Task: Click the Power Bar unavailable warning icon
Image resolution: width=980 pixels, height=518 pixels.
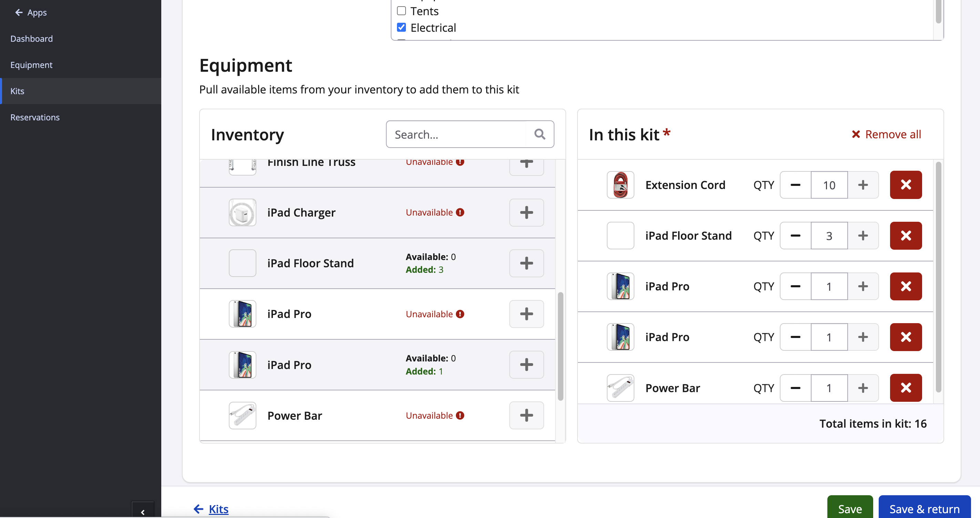Action: coord(460,416)
